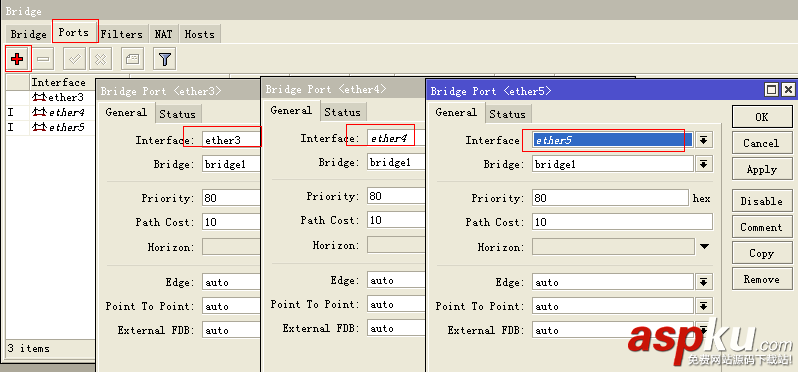Image resolution: width=798 pixels, height=372 pixels.
Task: Open the Filters tab
Action: tap(122, 34)
